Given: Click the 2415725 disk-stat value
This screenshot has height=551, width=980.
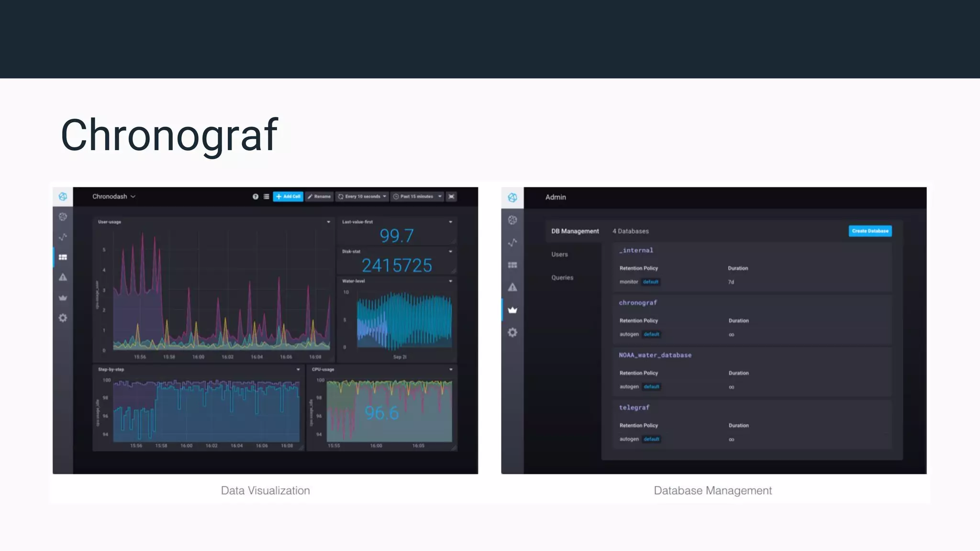Looking at the screenshot, I should click(397, 265).
